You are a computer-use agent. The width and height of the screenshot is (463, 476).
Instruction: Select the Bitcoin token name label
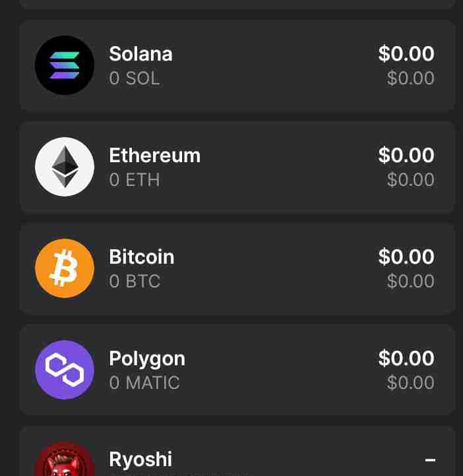point(142,257)
